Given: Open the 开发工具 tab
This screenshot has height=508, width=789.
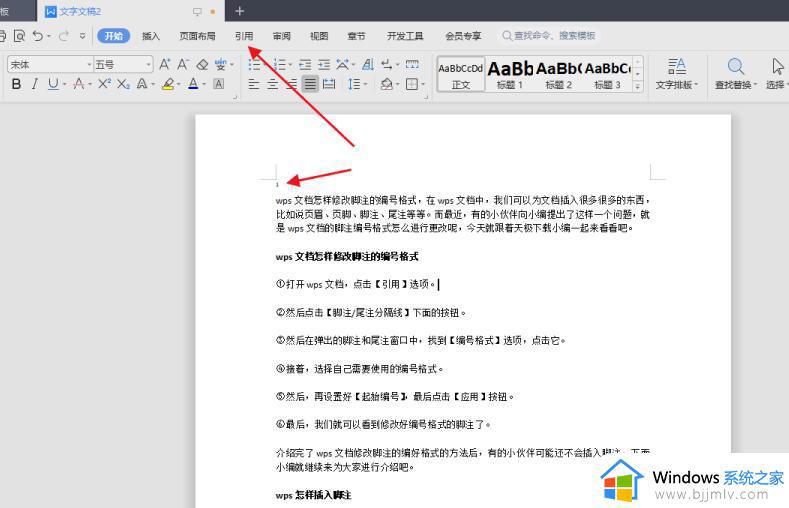Looking at the screenshot, I should (x=405, y=36).
